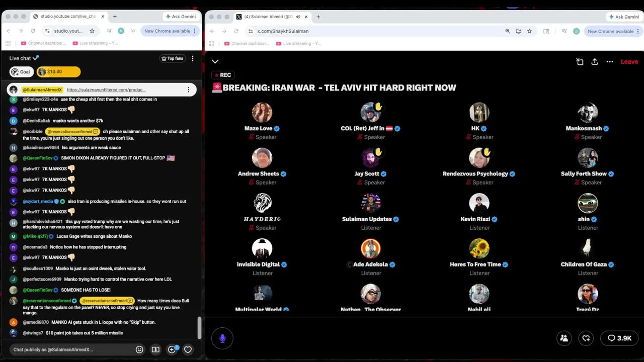Click Heres To Free Time listener name
This screenshot has height=362, width=644.
pyautogui.click(x=475, y=264)
